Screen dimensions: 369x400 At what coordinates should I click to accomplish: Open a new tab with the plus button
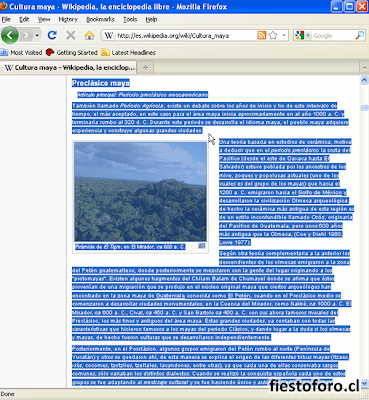[x=145, y=67]
